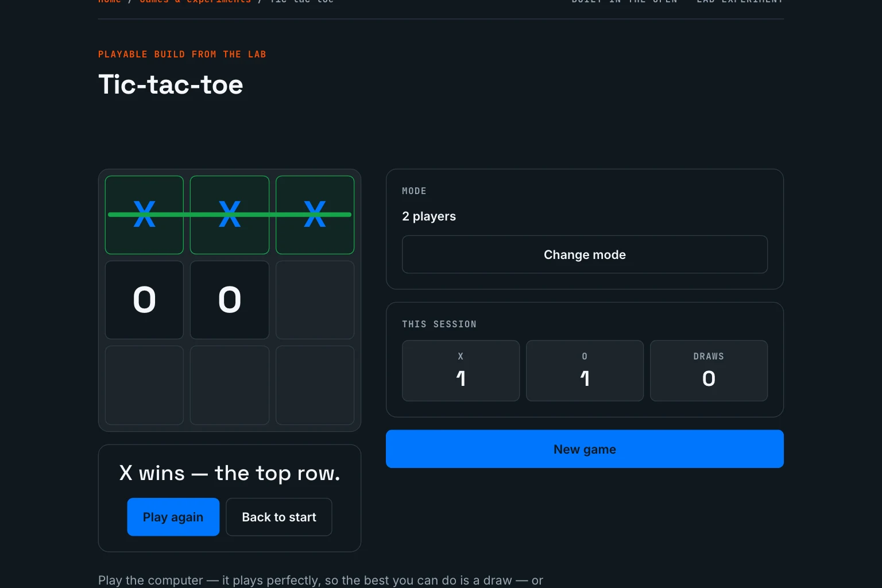Click the 'X wins — the top row.' message
This screenshot has width=882, height=588.
[230, 473]
